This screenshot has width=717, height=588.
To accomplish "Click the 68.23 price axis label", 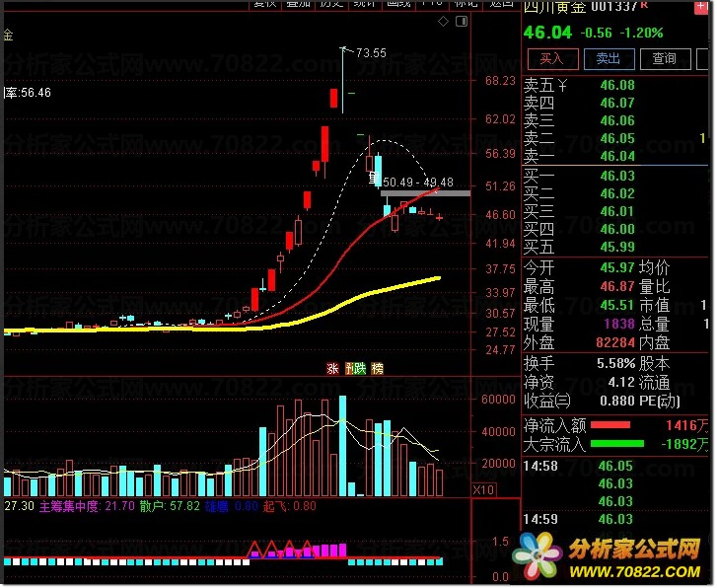I will (x=500, y=81).
